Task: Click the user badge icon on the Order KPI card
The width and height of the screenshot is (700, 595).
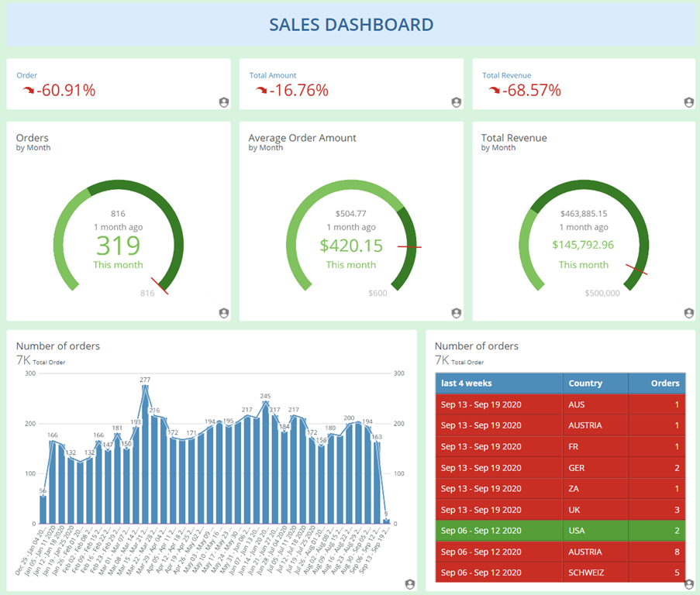Action: [223, 102]
